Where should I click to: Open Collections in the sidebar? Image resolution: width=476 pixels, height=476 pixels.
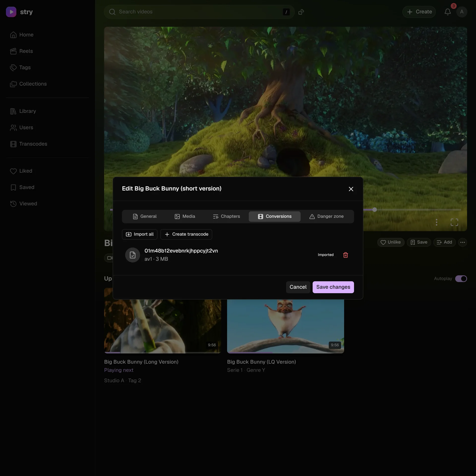pyautogui.click(x=47, y=84)
